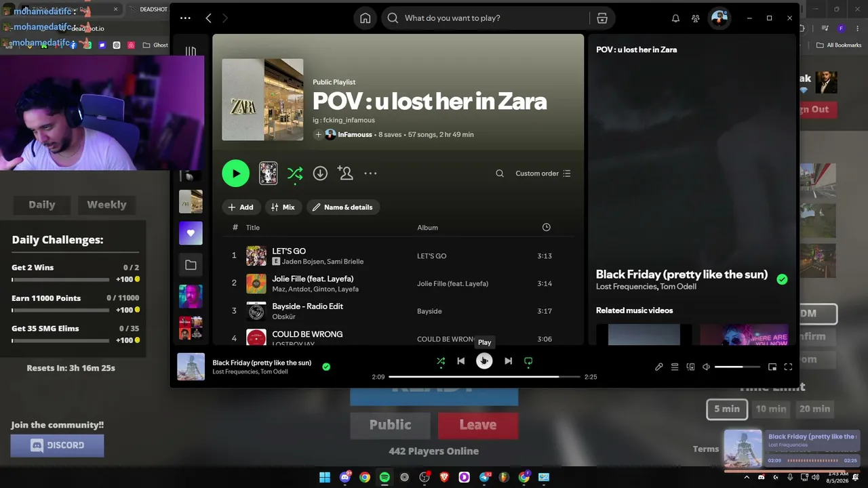Image resolution: width=868 pixels, height=488 pixels.
Task: Switch to full screen player view
Action: (x=788, y=367)
